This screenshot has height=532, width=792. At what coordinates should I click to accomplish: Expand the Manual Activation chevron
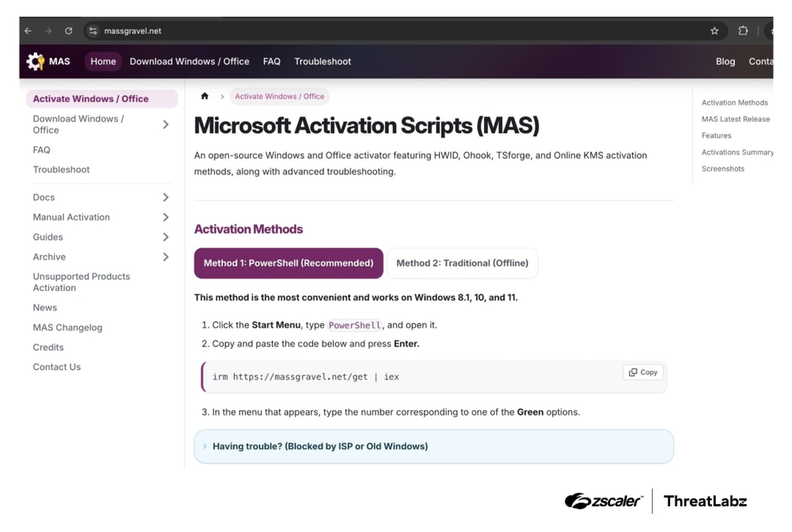coord(166,217)
